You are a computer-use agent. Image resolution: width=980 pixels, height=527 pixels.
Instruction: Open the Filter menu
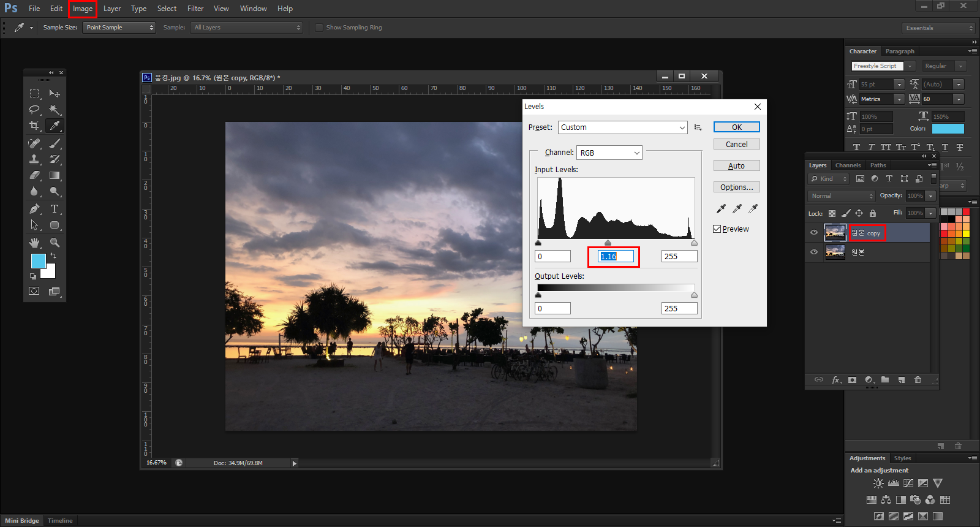[195, 9]
